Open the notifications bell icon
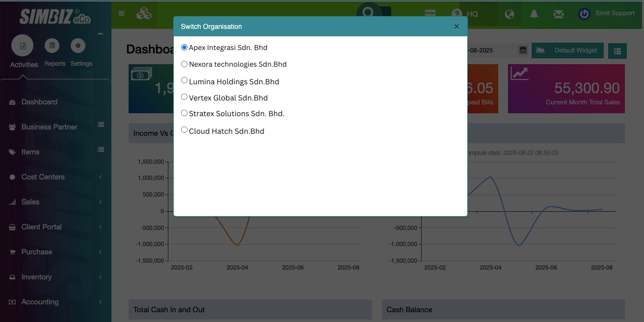This screenshot has width=644, height=322. pos(534,14)
